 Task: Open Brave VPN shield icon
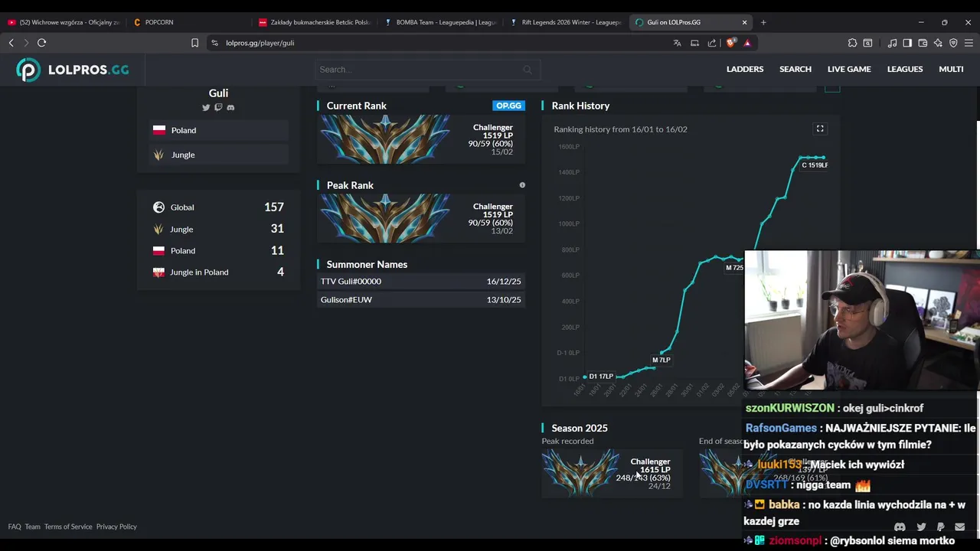point(953,43)
